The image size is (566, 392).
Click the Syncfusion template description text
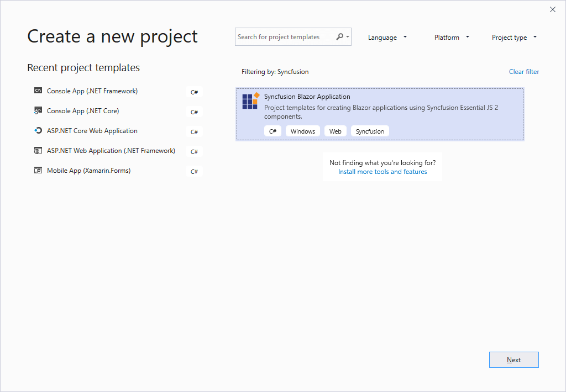[381, 112]
